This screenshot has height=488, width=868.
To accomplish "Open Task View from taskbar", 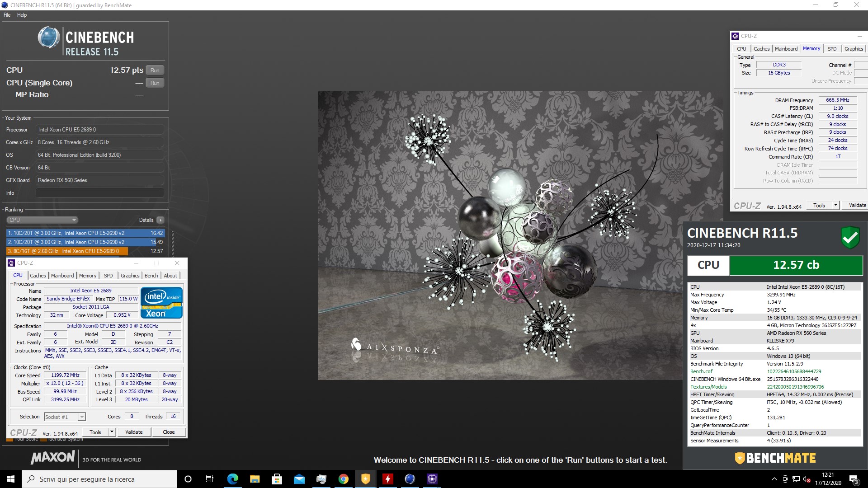I will click(x=210, y=479).
